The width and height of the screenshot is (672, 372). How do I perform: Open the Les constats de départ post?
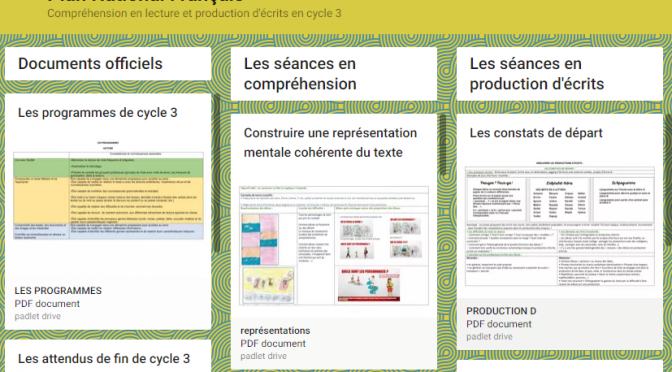tap(536, 133)
